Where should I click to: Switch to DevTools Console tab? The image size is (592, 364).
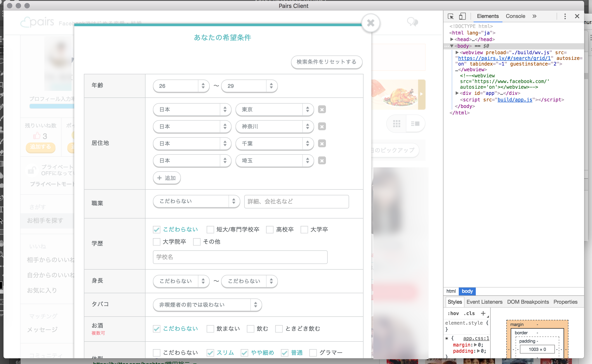(x=515, y=16)
